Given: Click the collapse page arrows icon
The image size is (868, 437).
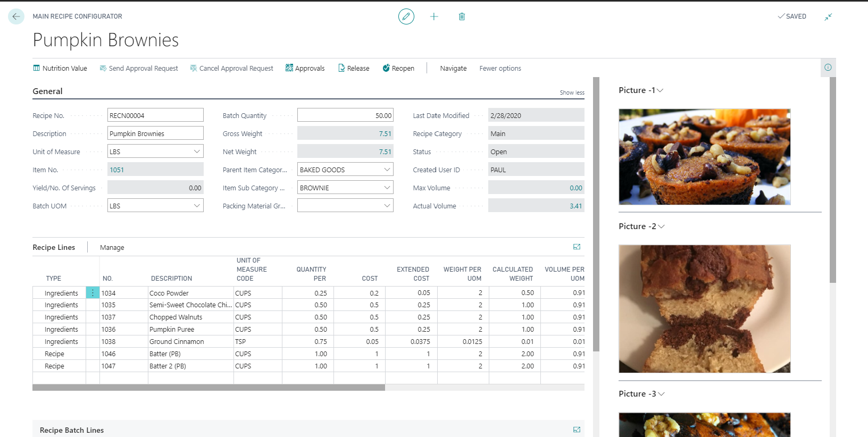Looking at the screenshot, I should click(828, 17).
